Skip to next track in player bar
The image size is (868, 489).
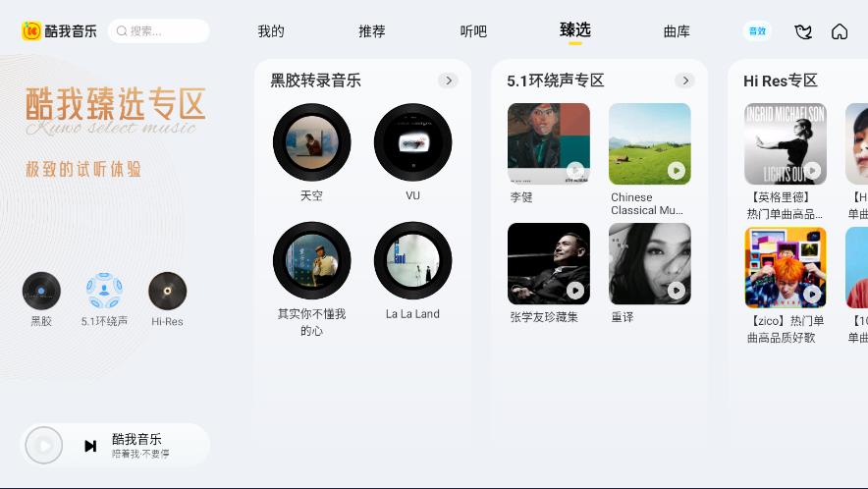(x=90, y=446)
